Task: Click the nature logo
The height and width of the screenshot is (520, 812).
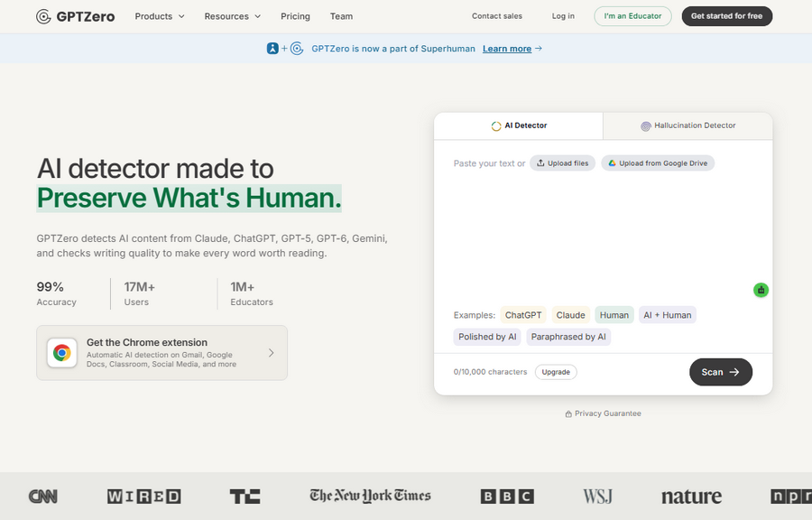Action: pyautogui.click(x=691, y=497)
